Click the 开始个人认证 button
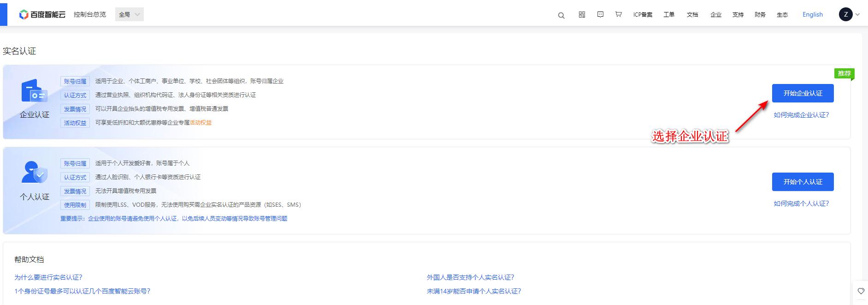This screenshot has width=868, height=305. (803, 182)
